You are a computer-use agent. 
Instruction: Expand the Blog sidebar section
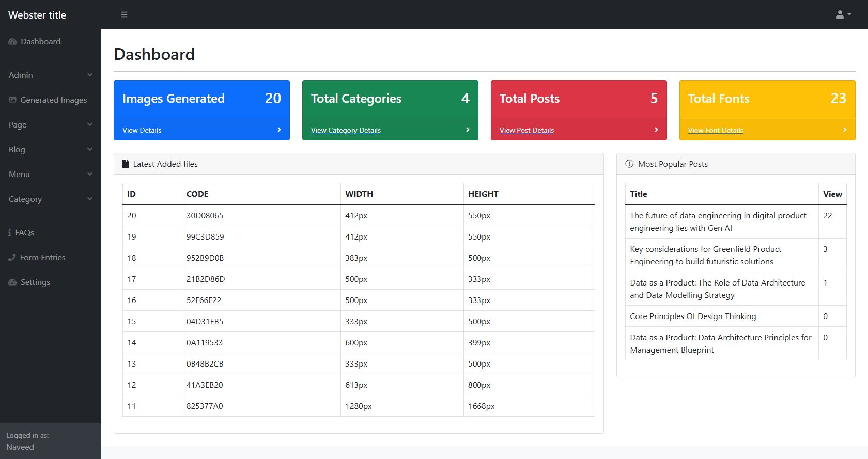click(x=51, y=149)
